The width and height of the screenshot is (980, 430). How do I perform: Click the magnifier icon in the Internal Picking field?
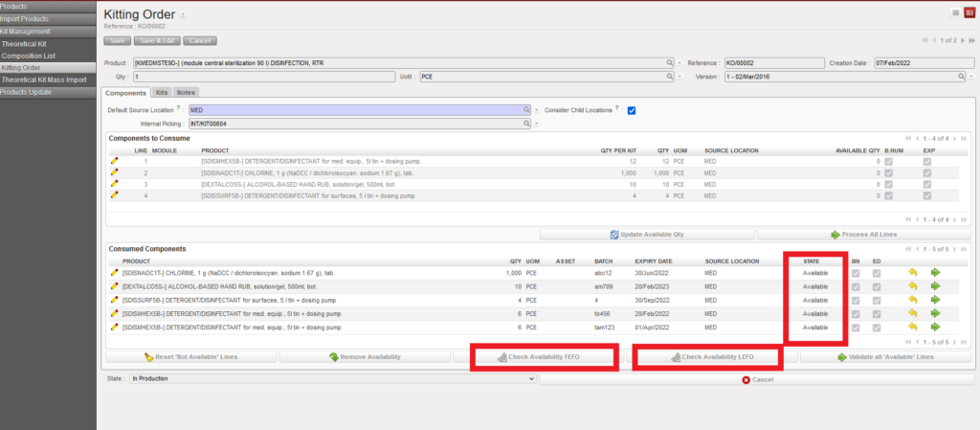click(526, 124)
